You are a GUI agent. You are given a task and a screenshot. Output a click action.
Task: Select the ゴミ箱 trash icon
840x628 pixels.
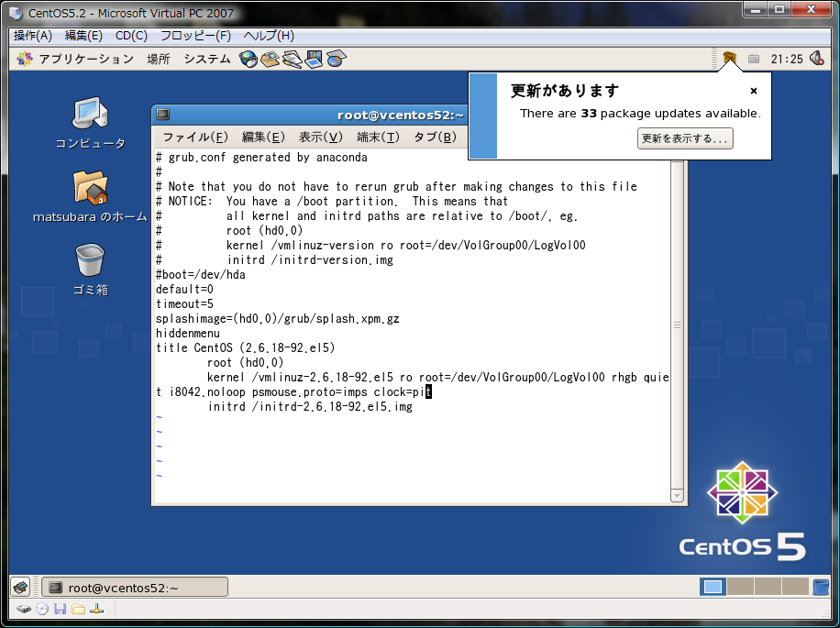pos(90,270)
